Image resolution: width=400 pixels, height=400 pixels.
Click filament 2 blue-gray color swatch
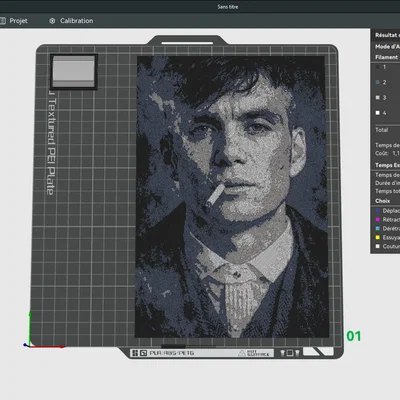378,82
